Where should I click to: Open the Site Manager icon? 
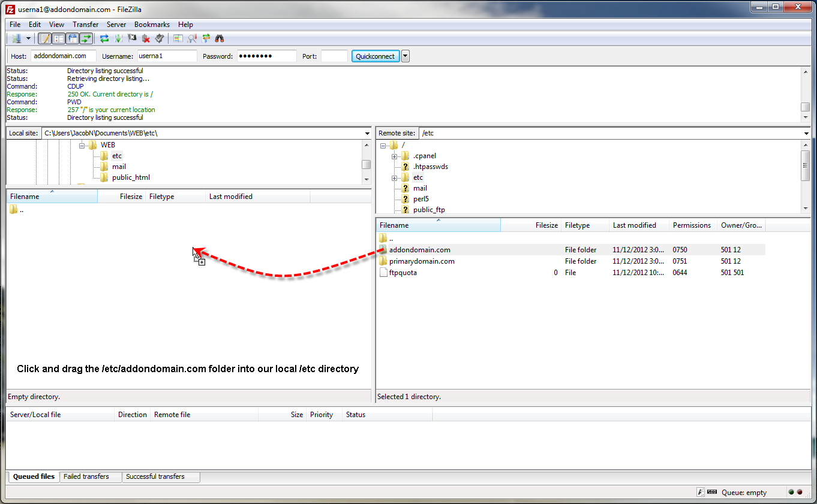click(x=16, y=38)
